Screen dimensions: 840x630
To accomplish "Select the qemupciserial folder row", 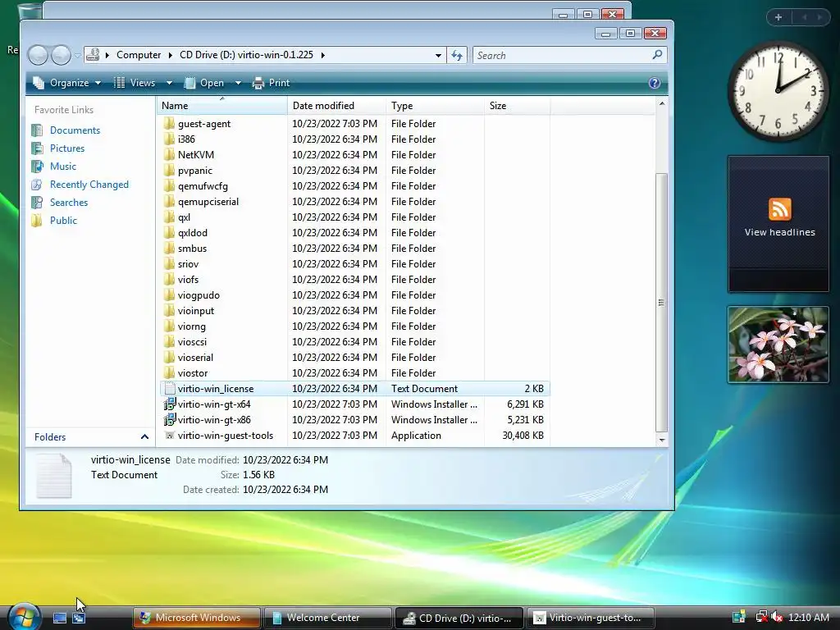I will [354, 202].
